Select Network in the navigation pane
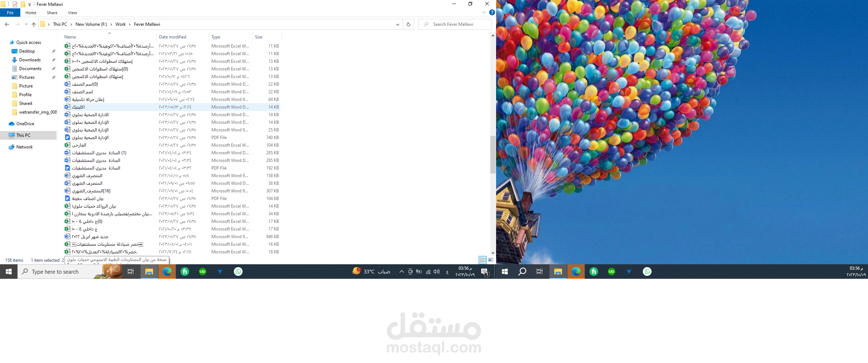The height and width of the screenshot is (363, 868). [24, 147]
